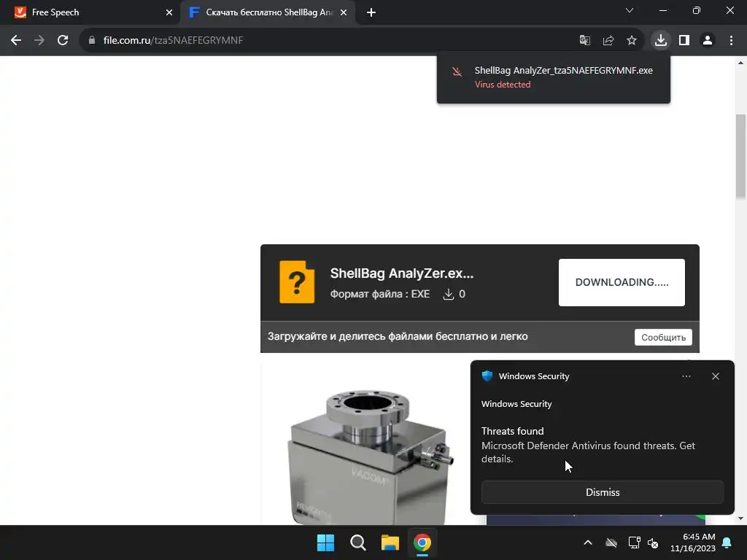This screenshot has height=560, width=747.
Task: Open the Windows Start menu
Action: pyautogui.click(x=326, y=542)
